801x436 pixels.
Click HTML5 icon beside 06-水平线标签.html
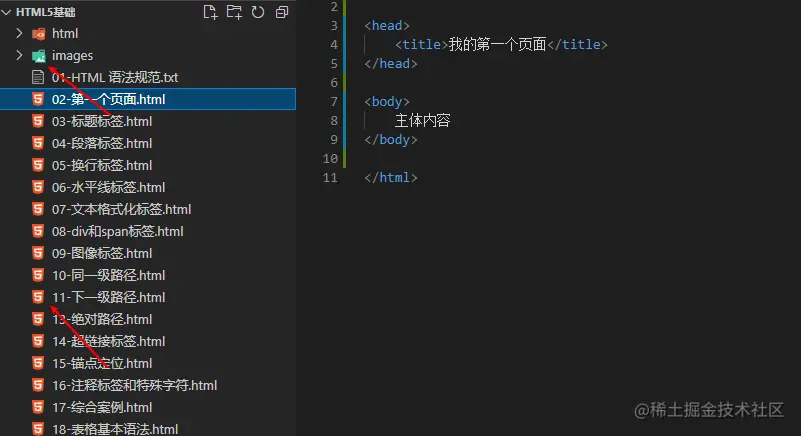coord(38,187)
